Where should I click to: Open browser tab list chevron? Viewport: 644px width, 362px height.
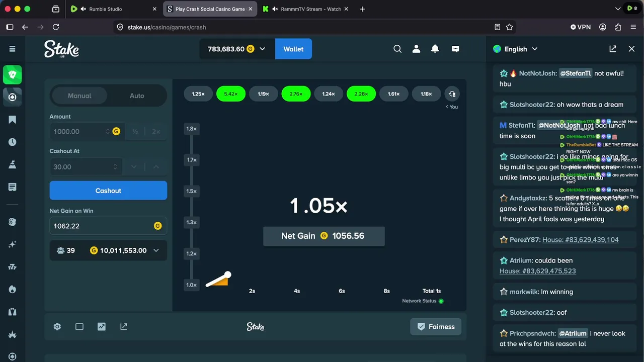pyautogui.click(x=618, y=9)
